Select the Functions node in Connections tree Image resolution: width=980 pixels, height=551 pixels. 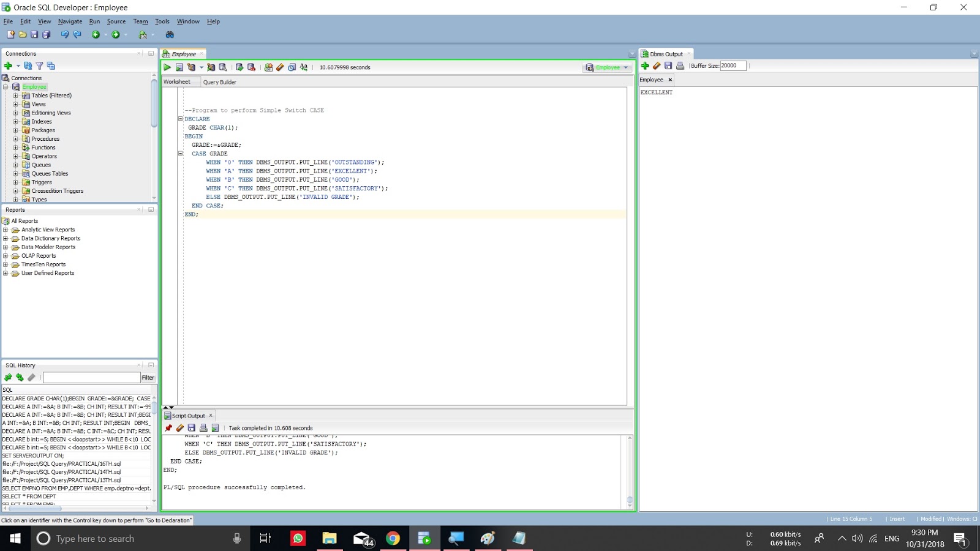43,148
